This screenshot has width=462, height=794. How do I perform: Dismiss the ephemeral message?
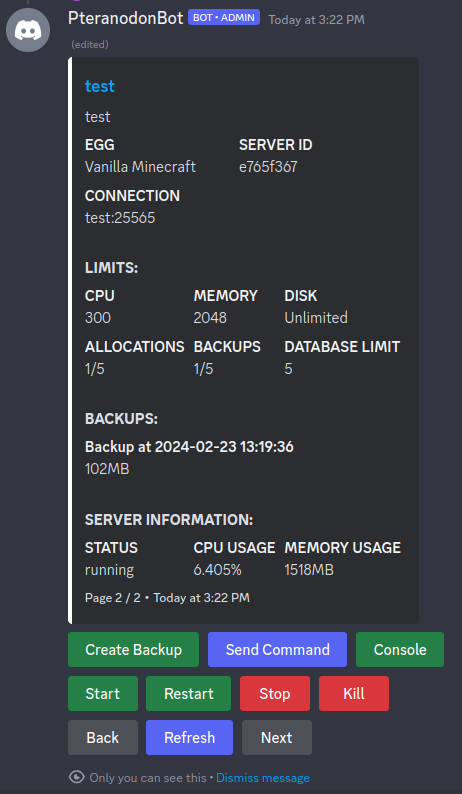tap(262, 777)
